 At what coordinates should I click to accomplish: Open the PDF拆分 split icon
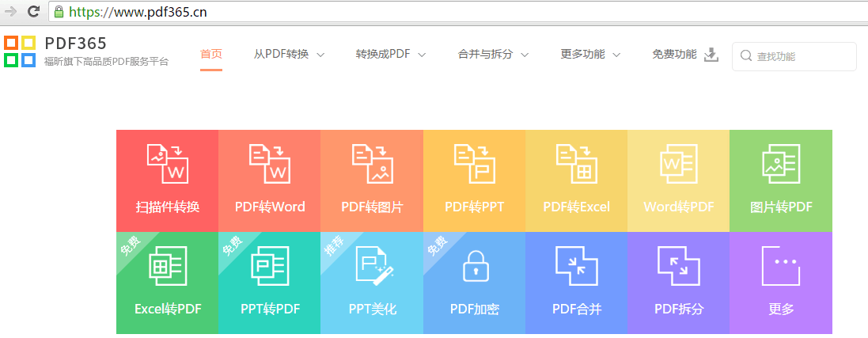pyautogui.click(x=679, y=265)
